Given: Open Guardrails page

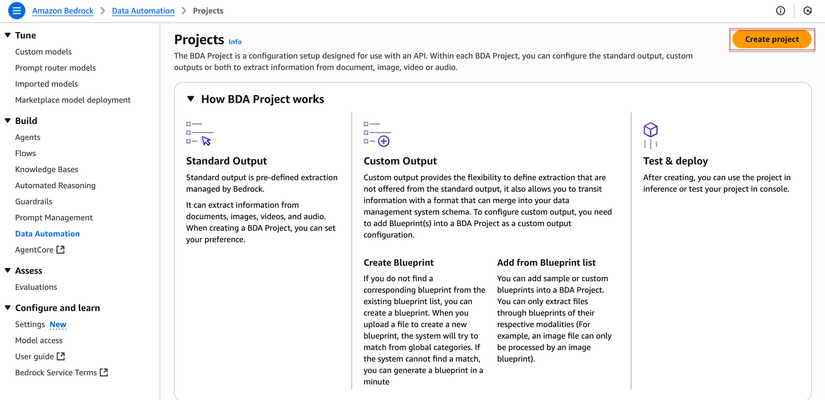Looking at the screenshot, I should pyautogui.click(x=34, y=202).
